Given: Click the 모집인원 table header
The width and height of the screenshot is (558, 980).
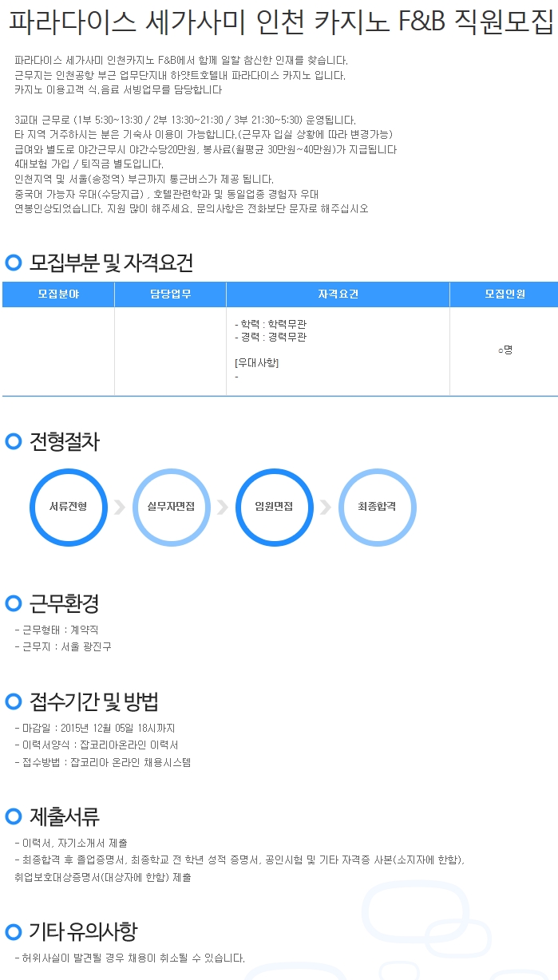Looking at the screenshot, I should point(505,294).
